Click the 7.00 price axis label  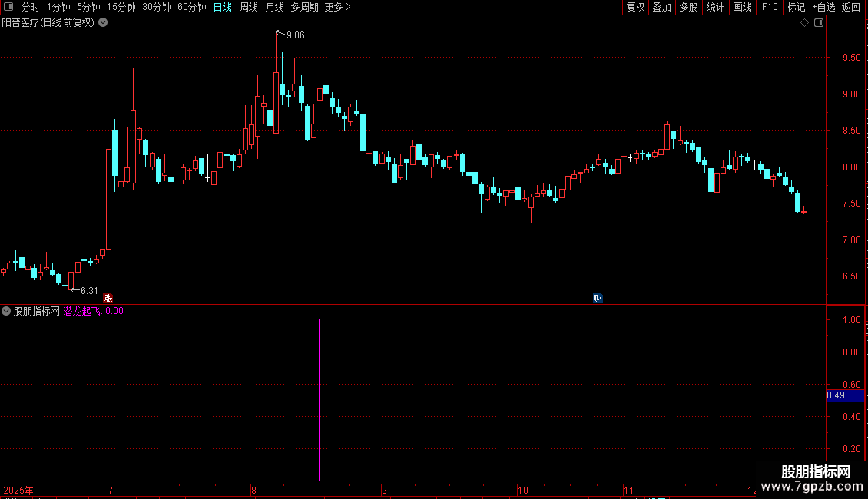pos(851,240)
